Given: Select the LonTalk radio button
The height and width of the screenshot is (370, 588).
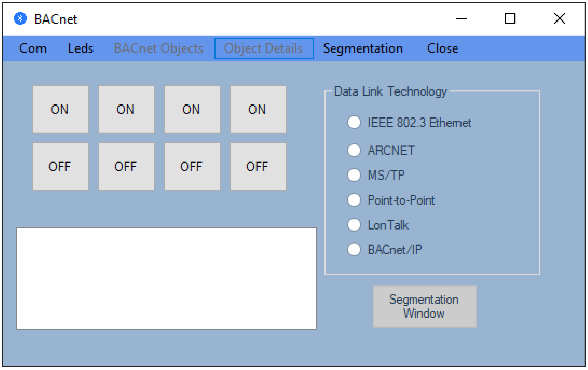Looking at the screenshot, I should (x=354, y=225).
